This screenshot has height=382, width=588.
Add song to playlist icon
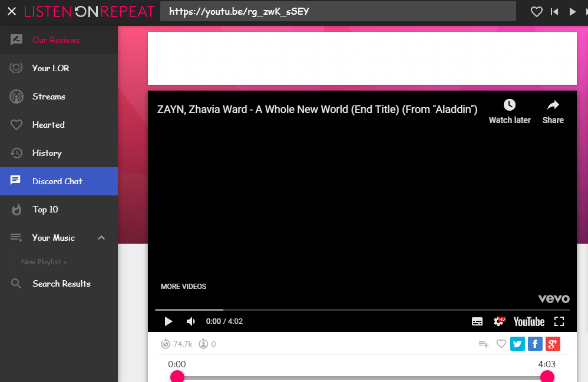tap(483, 344)
